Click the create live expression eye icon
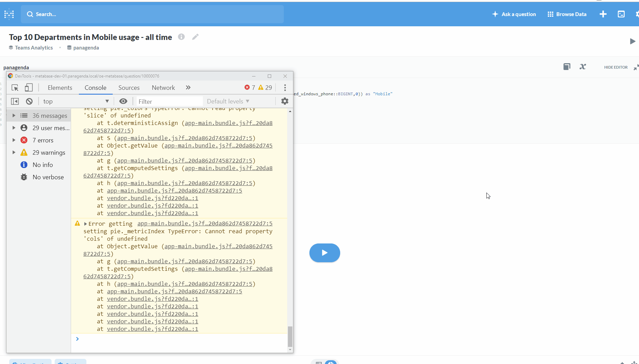This screenshot has height=364, width=639. [x=123, y=101]
